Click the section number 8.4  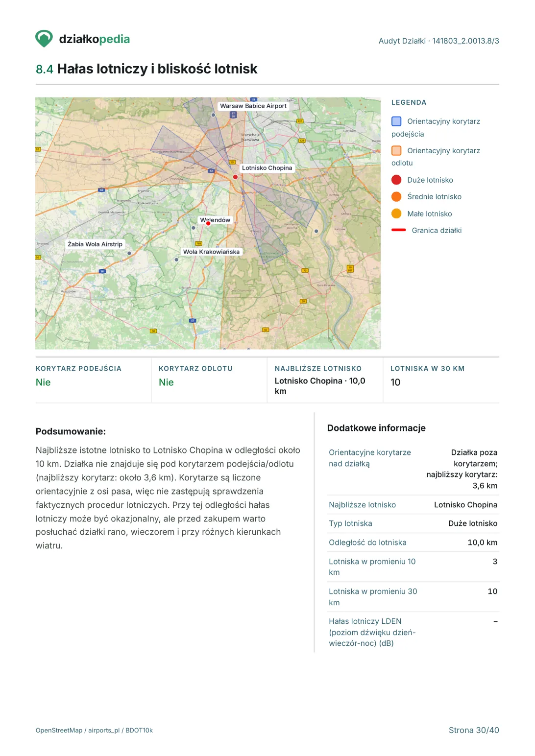coord(44,70)
